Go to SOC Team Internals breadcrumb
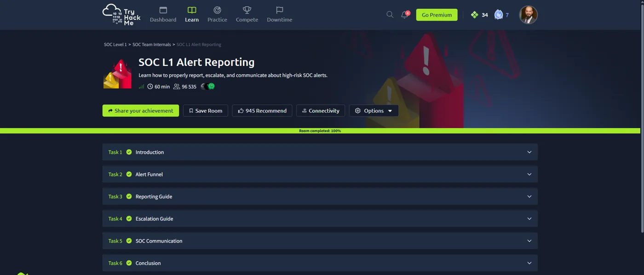644x275 pixels. click(152, 45)
